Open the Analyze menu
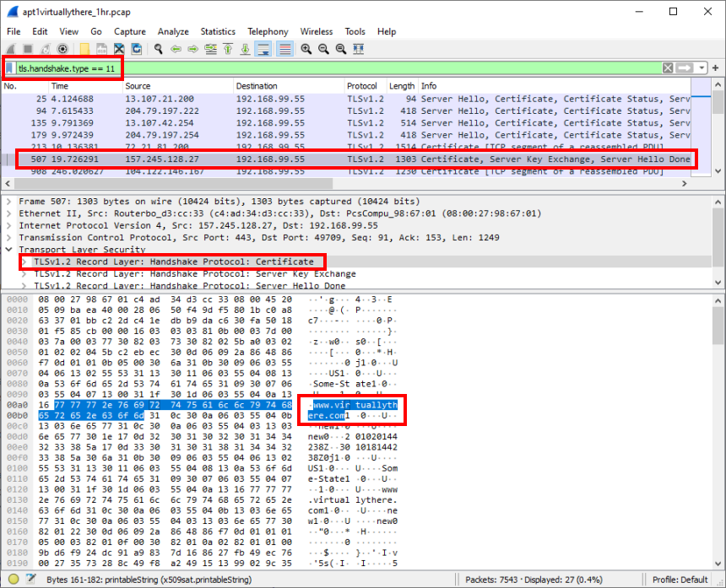Viewport: 726px width, 588px height. 173,31
